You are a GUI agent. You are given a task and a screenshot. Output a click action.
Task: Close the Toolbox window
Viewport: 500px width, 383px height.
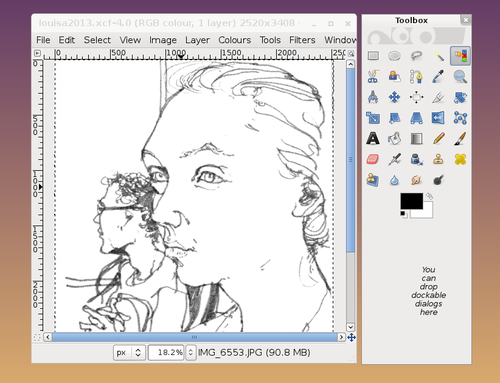[466, 20]
